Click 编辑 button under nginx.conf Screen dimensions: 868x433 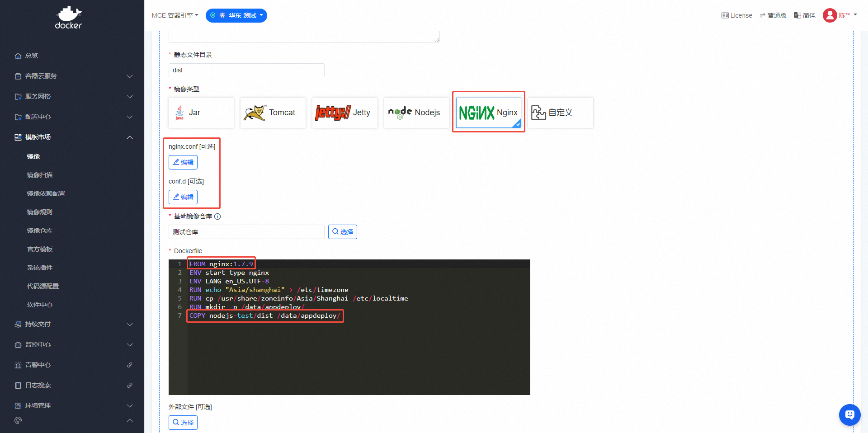pyautogui.click(x=183, y=162)
